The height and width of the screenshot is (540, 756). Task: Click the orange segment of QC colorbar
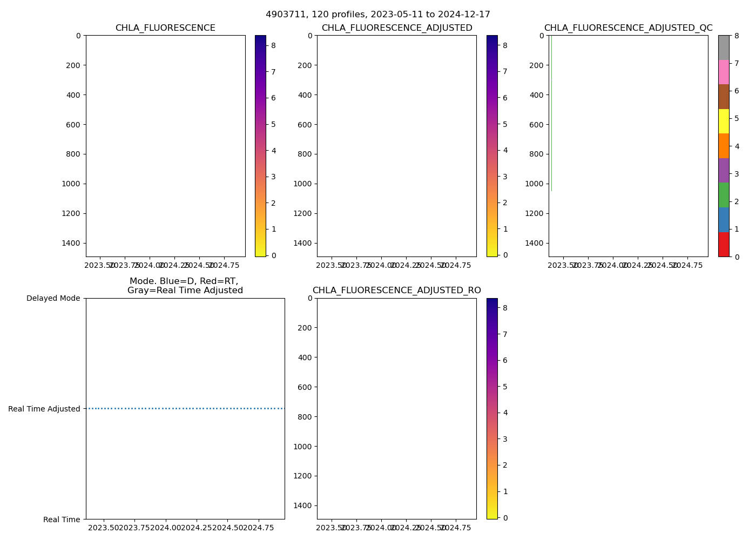click(724, 146)
